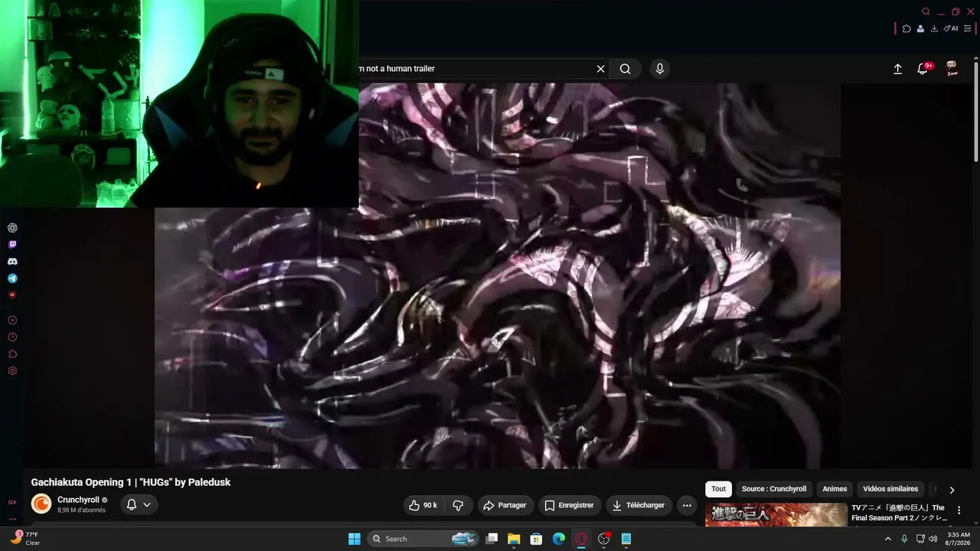Open the red shield sidebar icon
The image size is (980, 551).
coord(12,295)
